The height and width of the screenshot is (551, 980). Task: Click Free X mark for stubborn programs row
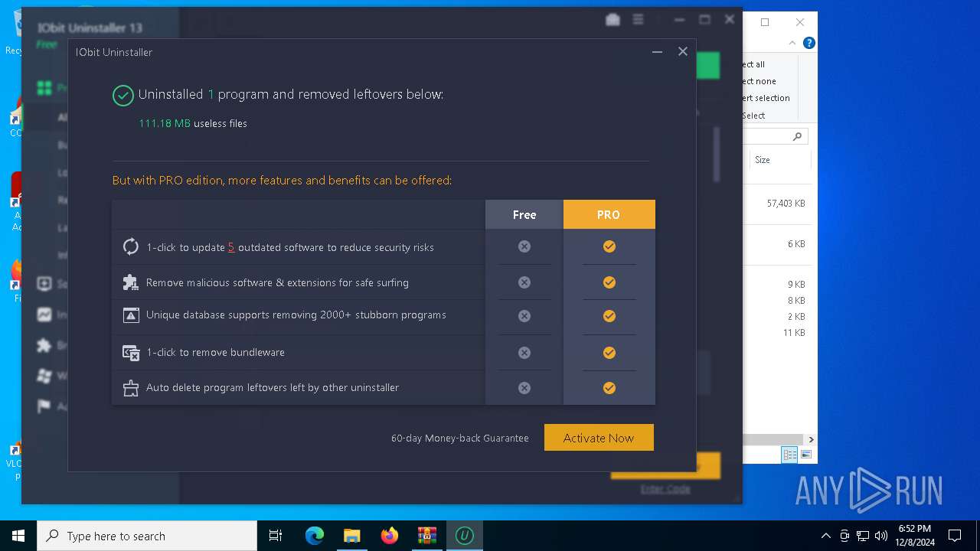[524, 315]
